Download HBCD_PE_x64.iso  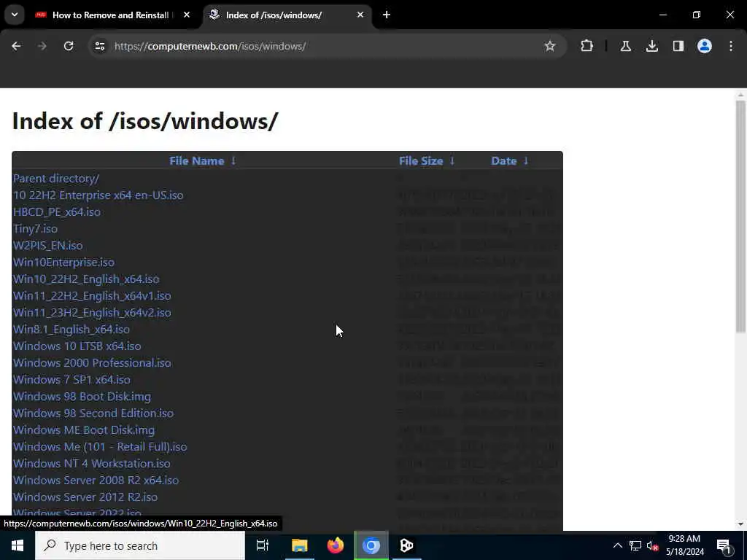pyautogui.click(x=57, y=212)
